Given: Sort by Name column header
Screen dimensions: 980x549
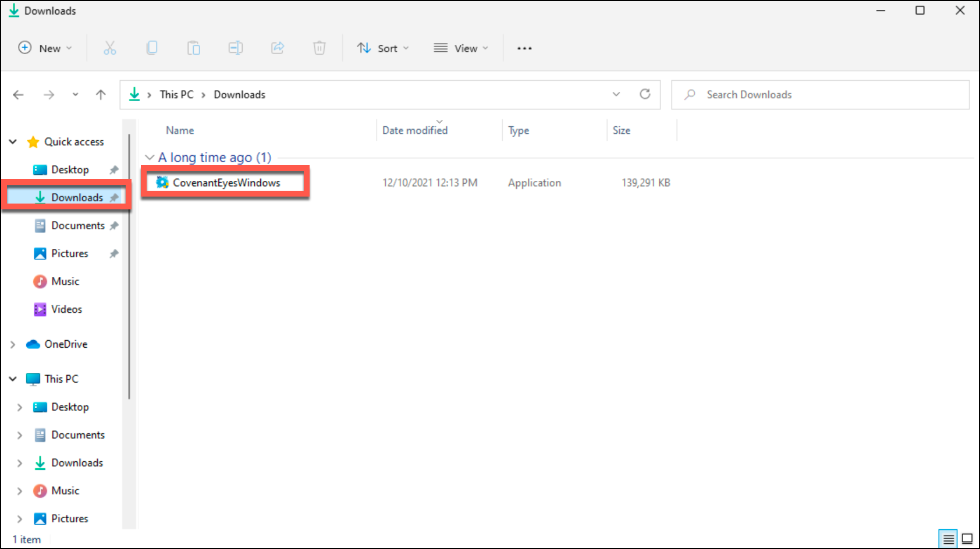Looking at the screenshot, I should (x=180, y=130).
